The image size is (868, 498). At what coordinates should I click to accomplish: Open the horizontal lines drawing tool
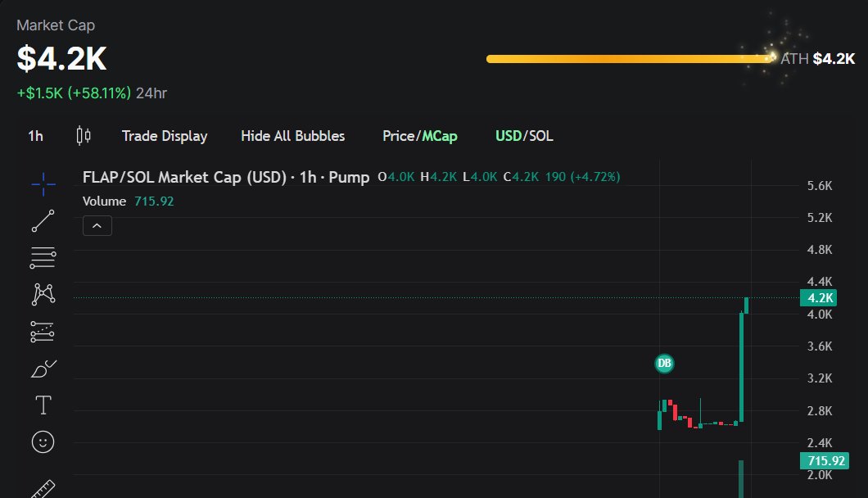(42, 257)
